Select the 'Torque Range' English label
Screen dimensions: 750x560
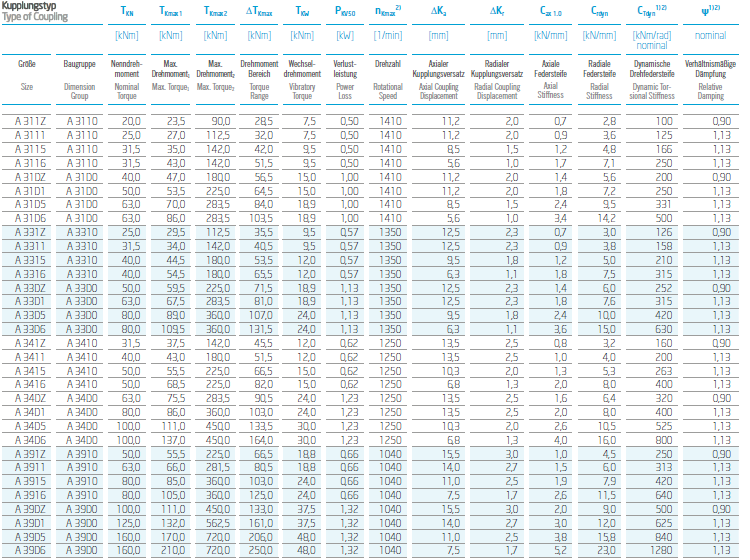coord(259,91)
